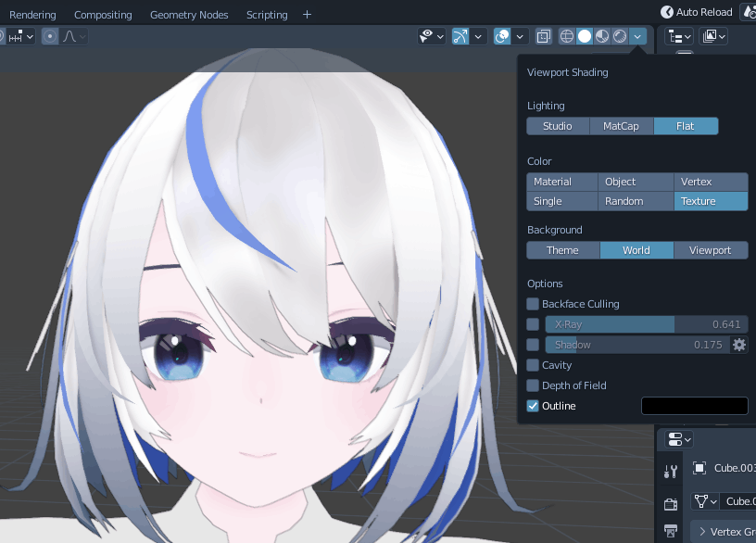Switch to Material Preview shading mode
The width and height of the screenshot is (756, 543).
tap(602, 36)
